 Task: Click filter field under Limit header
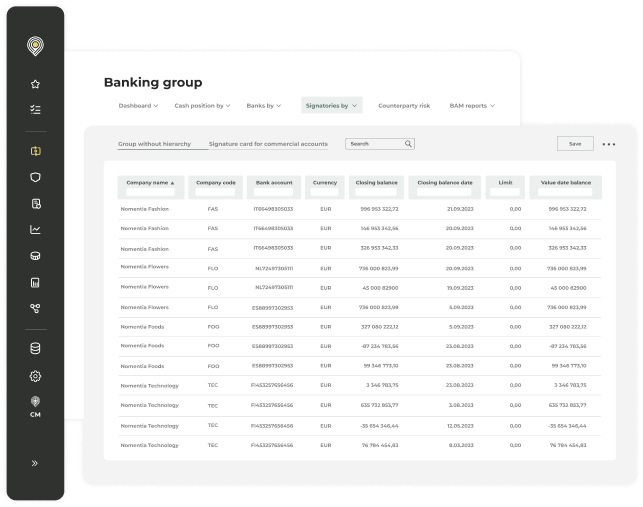(505, 192)
